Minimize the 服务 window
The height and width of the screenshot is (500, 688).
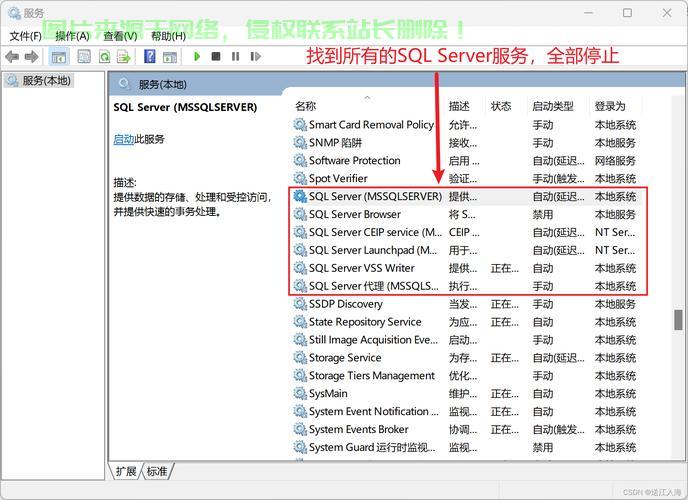coord(588,13)
